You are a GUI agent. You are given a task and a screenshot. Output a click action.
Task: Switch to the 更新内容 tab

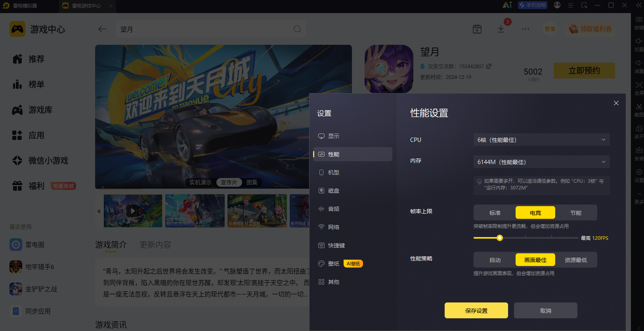(155, 245)
